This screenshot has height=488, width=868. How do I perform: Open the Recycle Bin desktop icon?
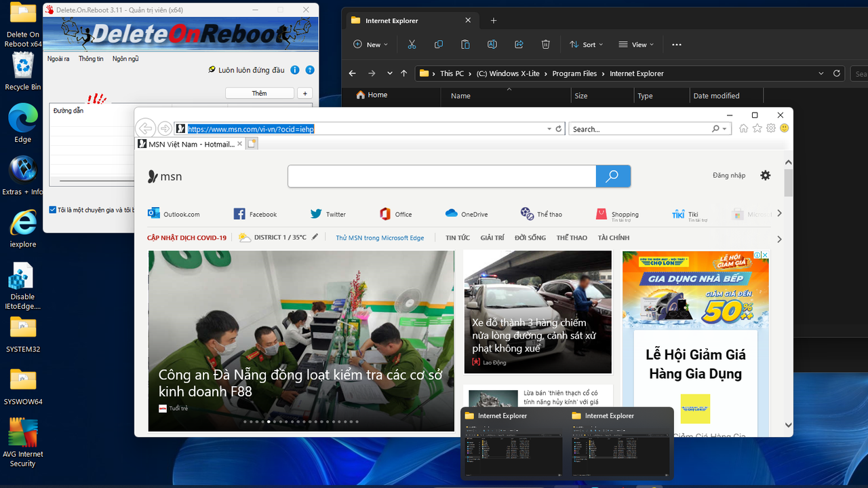pos(23,72)
